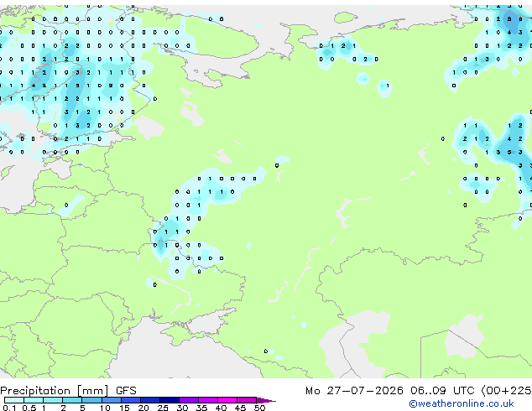Click the '0.1' legend value label

[9, 408]
